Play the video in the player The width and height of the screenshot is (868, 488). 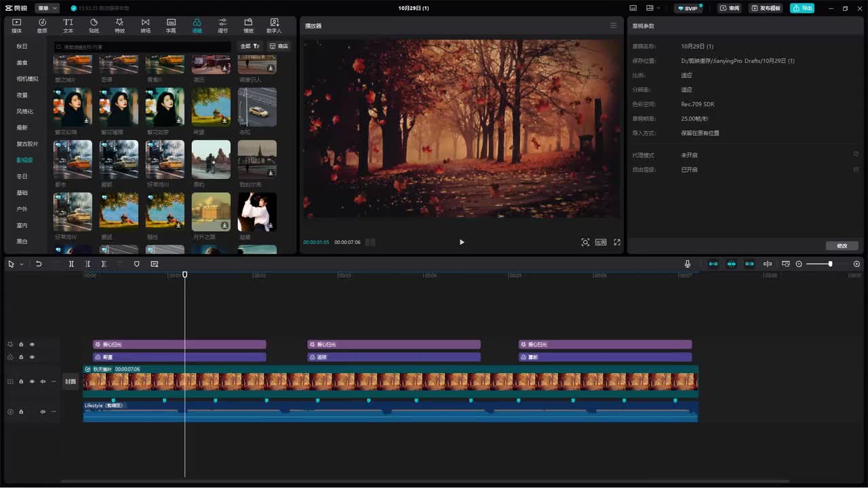(462, 242)
